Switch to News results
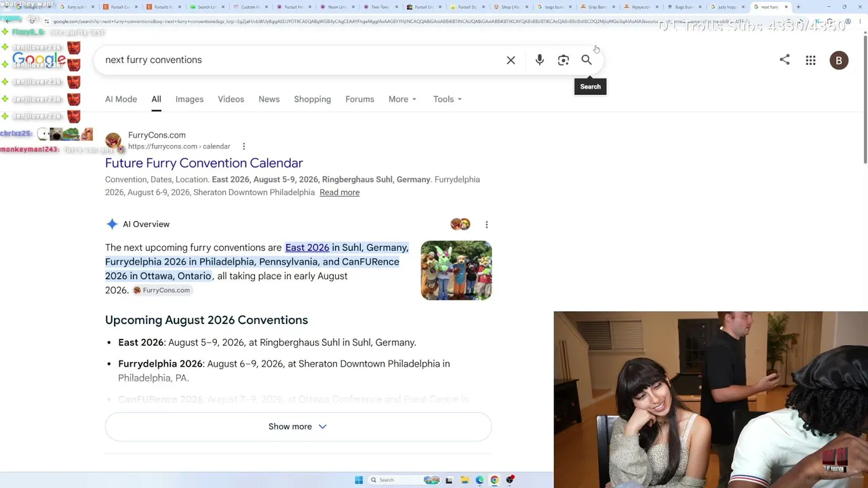This screenshot has height=488, width=868. pyautogui.click(x=269, y=99)
